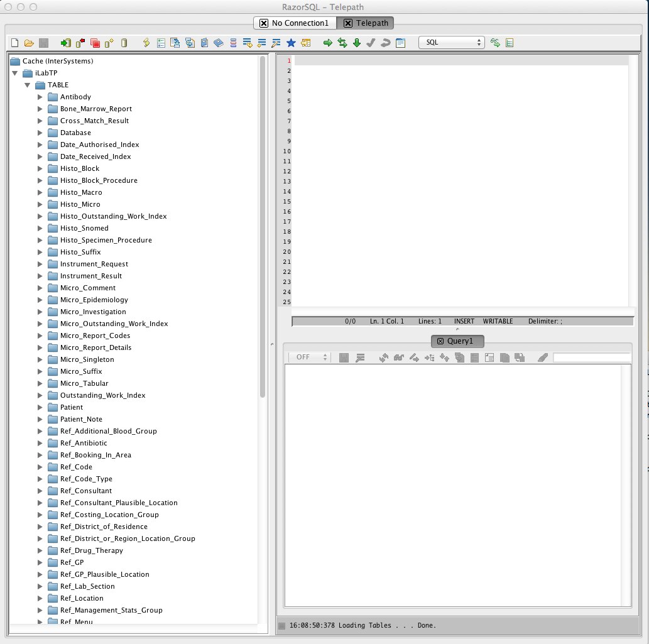The image size is (649, 644).
Task: Click the window pane icon beside rollback
Action: pos(400,43)
